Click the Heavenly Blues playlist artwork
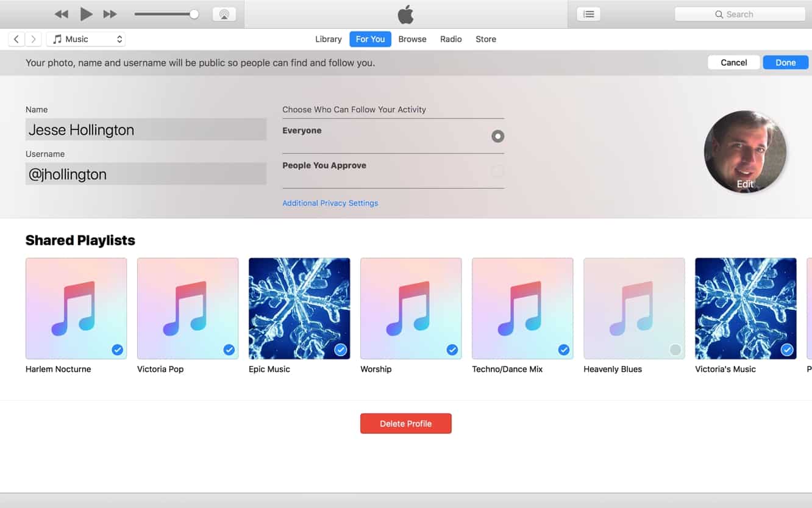The height and width of the screenshot is (508, 812). 634,309
